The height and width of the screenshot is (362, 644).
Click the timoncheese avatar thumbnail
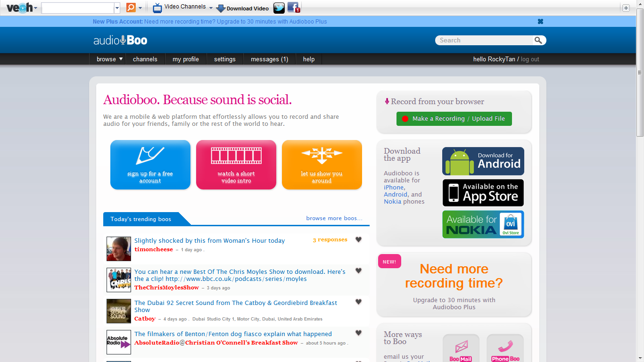[x=119, y=249]
